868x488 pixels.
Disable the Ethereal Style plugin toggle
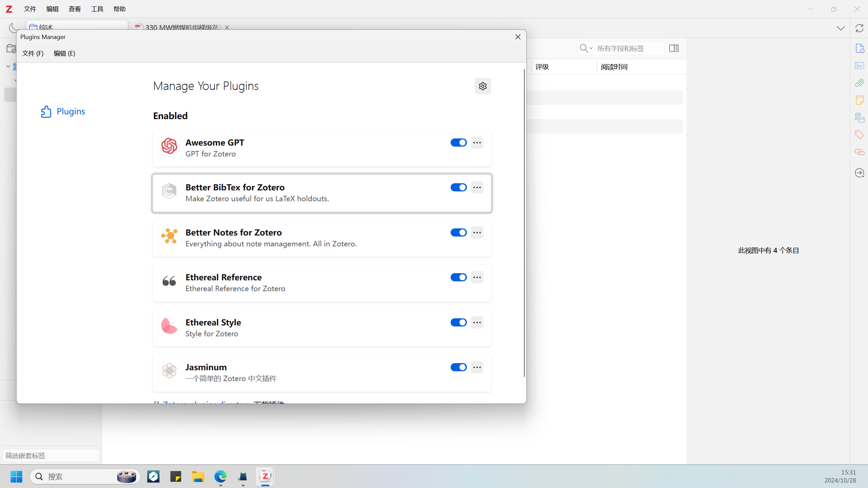(x=458, y=322)
